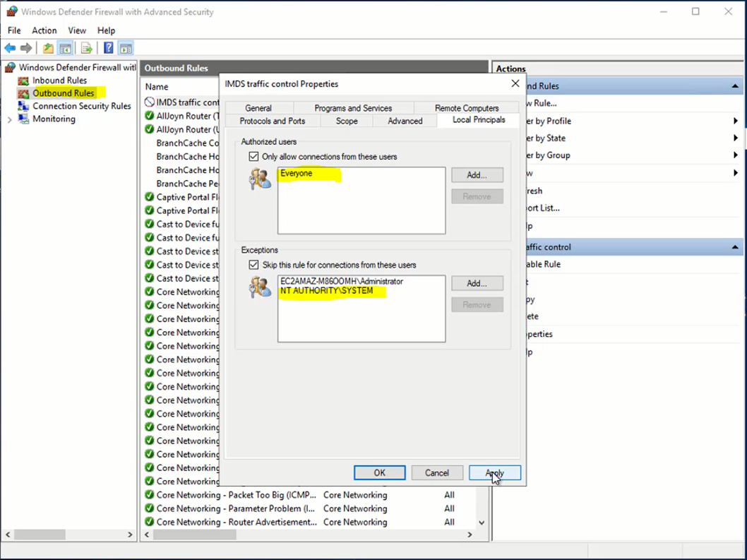Switch to the Advanced tab
The width and height of the screenshot is (747, 560).
point(405,121)
